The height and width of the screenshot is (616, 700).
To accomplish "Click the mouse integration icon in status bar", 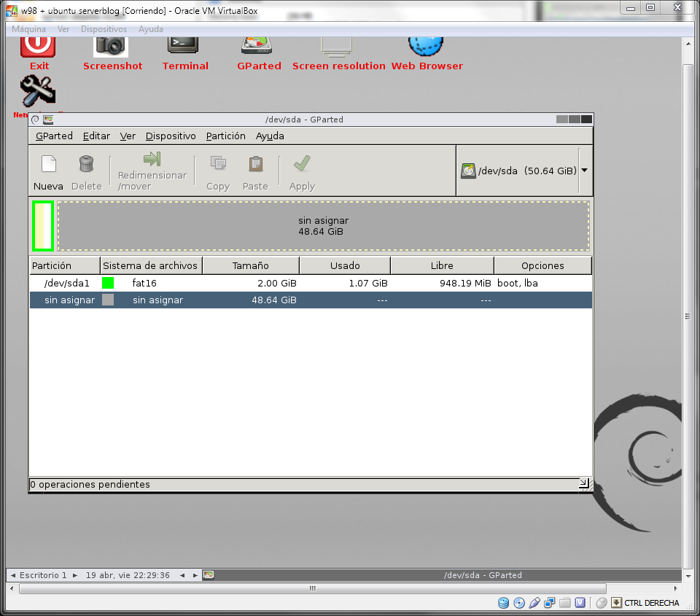I will click(x=602, y=603).
